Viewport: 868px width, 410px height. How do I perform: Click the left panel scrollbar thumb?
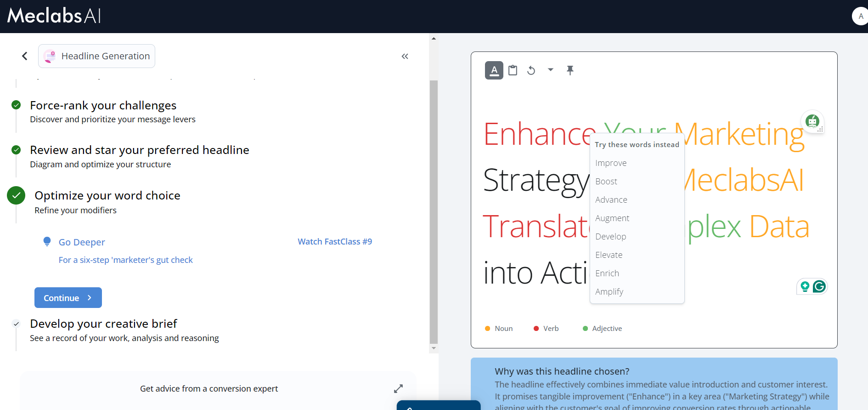(x=434, y=211)
